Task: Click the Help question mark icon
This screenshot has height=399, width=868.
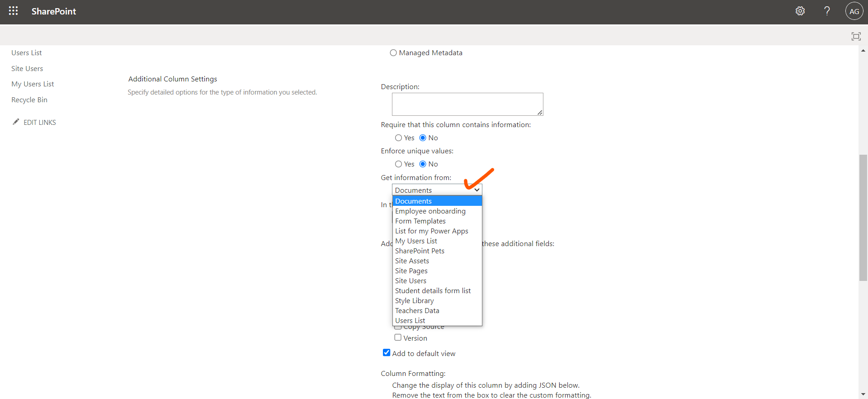Action: (827, 11)
